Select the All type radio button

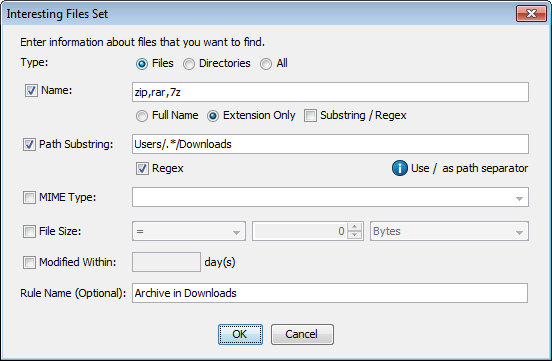pos(266,64)
